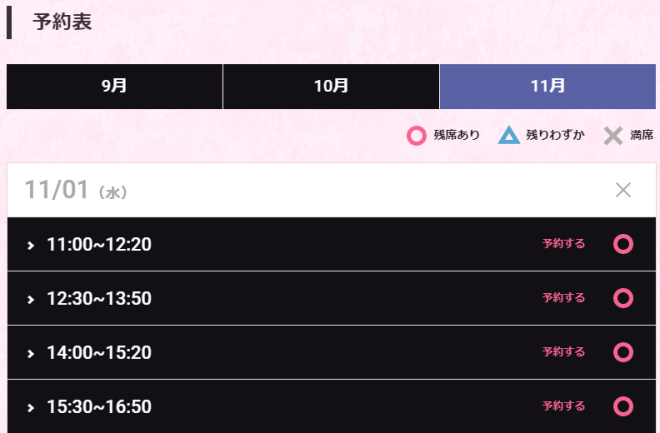Image resolution: width=660 pixels, height=433 pixels.
Task: Click the availability circle for 12:30~13:50
Action: pyautogui.click(x=623, y=298)
